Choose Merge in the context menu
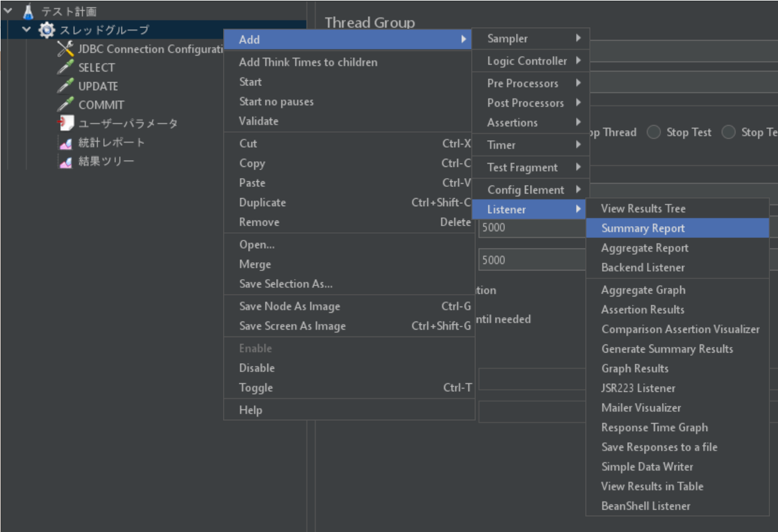 [348, 264]
